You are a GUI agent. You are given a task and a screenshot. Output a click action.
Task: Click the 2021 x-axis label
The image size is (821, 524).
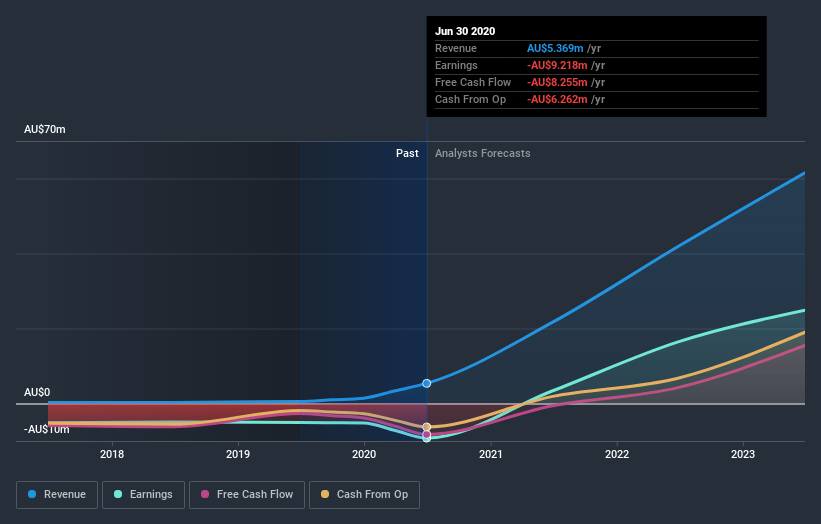(491, 454)
